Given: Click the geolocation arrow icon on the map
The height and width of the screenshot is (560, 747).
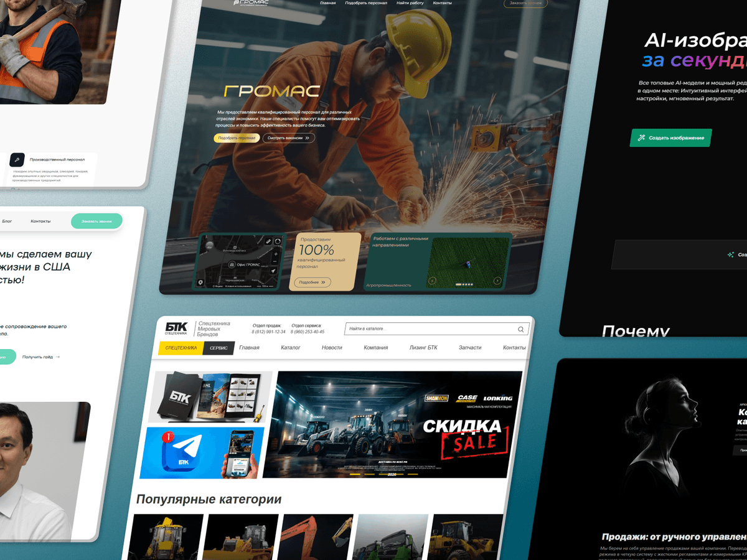Looking at the screenshot, I should click(274, 271).
